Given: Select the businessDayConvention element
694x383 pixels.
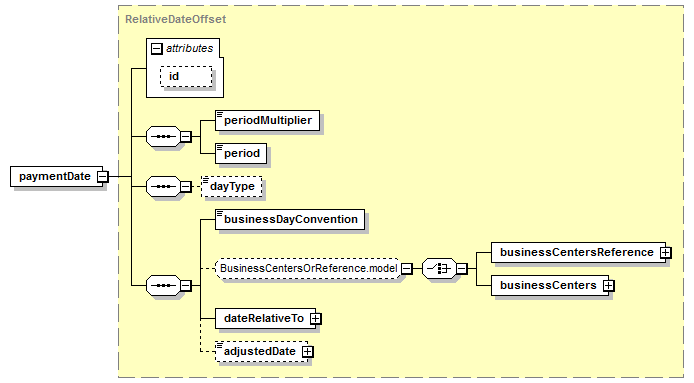Looking at the screenshot, I should click(x=290, y=220).
